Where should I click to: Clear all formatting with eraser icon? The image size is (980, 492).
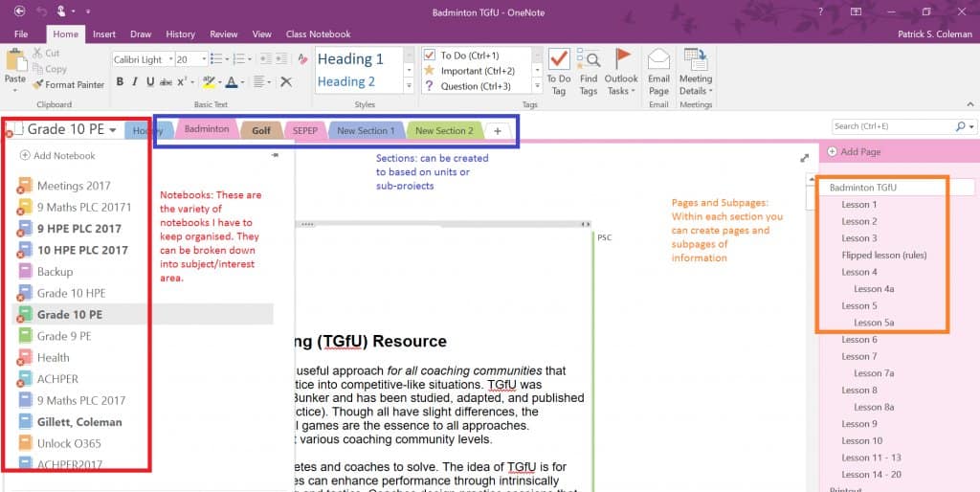click(x=303, y=58)
